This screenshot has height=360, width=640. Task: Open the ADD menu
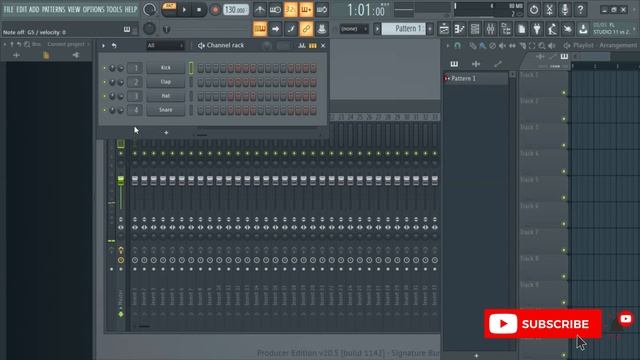click(x=34, y=9)
